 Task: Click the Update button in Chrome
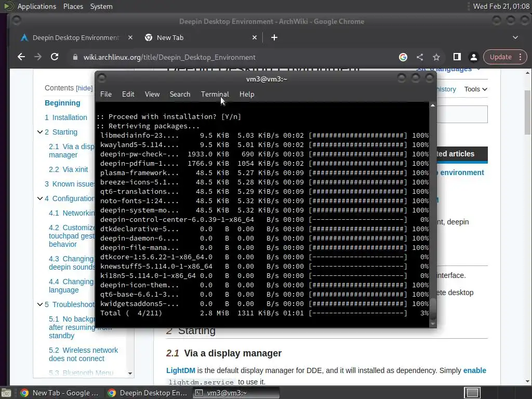[500, 57]
